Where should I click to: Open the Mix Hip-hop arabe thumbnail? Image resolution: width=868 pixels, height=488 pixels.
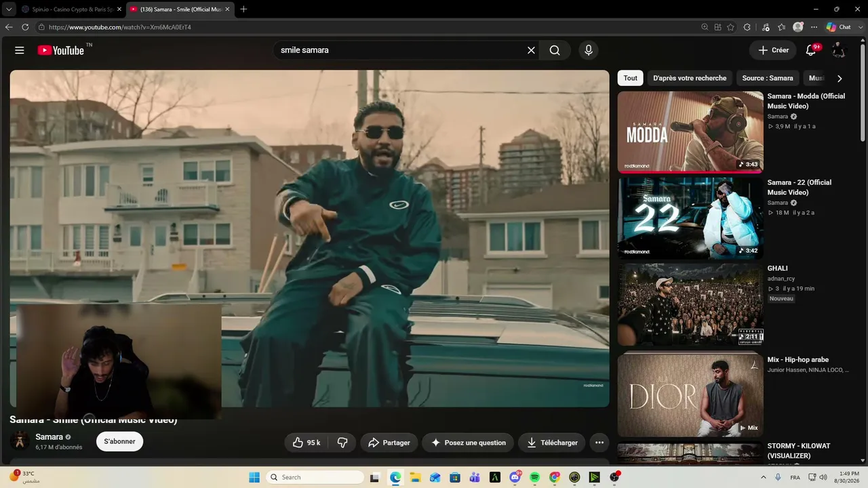(x=690, y=394)
